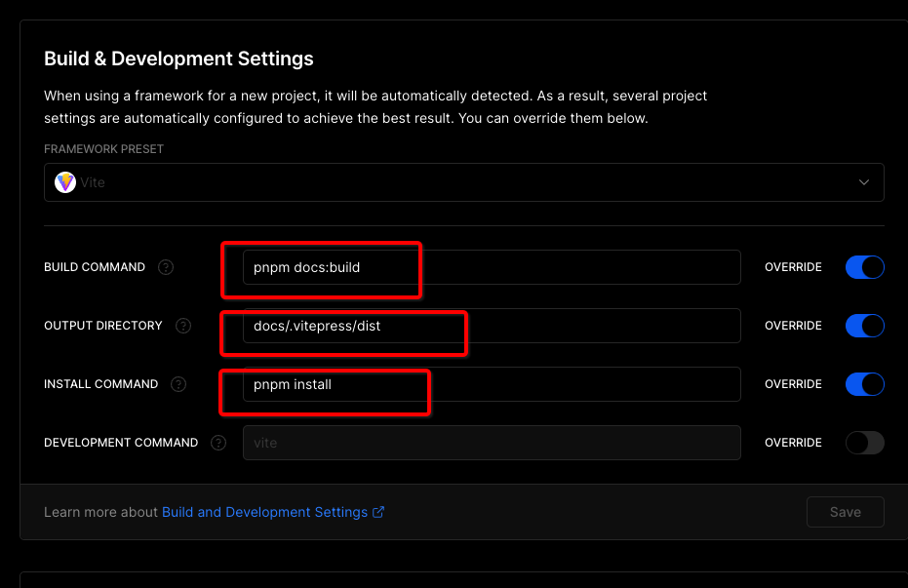
Task: Toggle off Install Command override
Action: pos(864,384)
